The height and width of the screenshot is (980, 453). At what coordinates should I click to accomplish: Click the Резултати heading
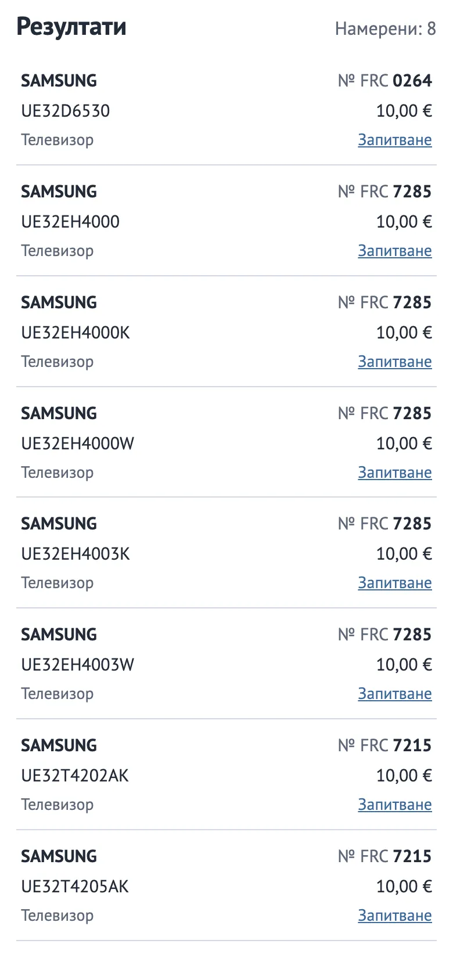coord(71,27)
